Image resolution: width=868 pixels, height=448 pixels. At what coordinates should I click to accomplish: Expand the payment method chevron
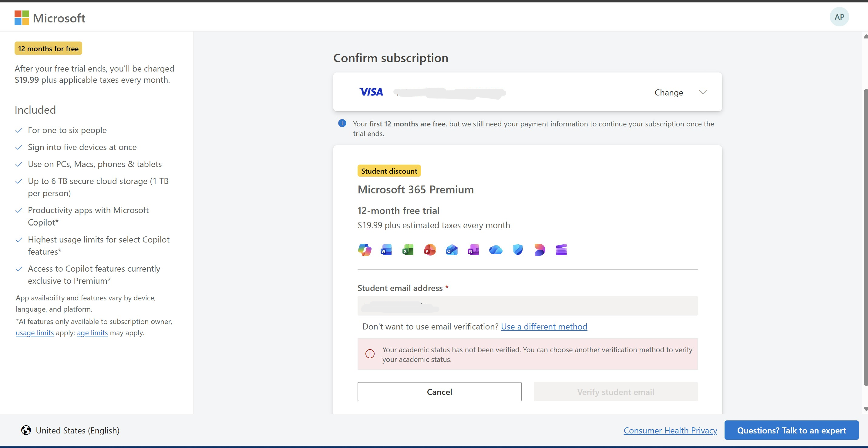point(703,92)
